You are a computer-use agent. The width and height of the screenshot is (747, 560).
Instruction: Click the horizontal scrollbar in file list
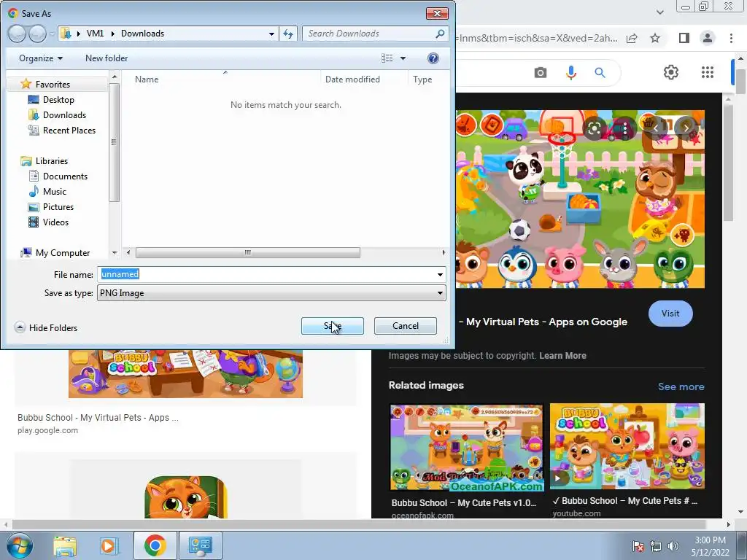tap(248, 252)
